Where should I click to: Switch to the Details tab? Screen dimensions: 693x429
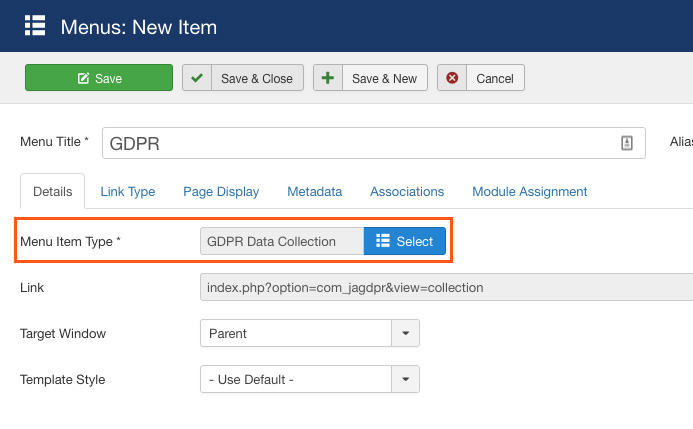pos(53,191)
